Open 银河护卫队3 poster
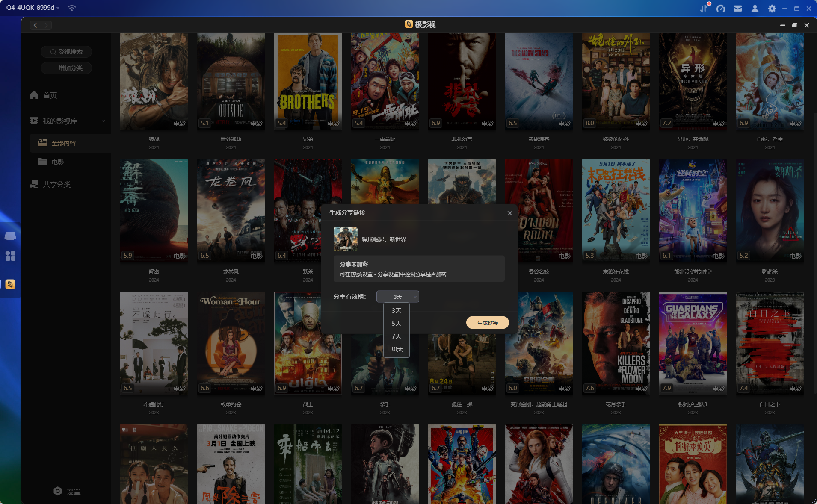 [693, 343]
